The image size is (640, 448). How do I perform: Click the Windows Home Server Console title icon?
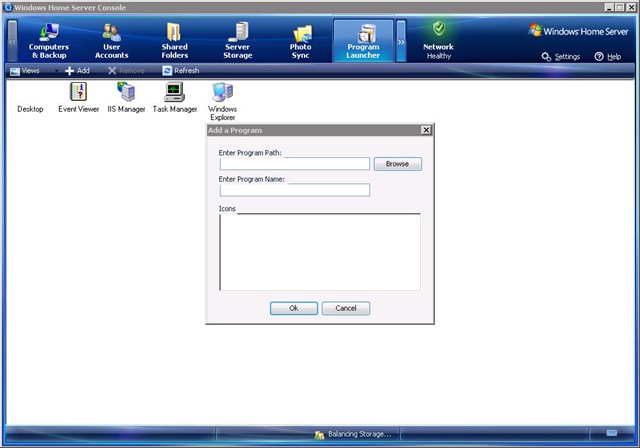point(8,7)
